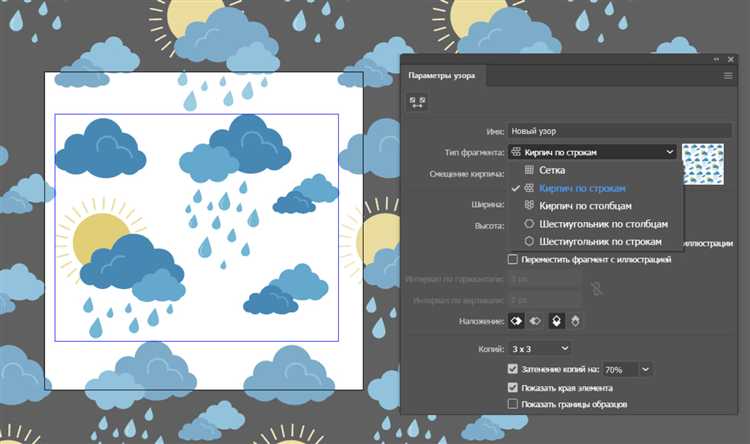Screen dimensions: 750x444
Task: Expand the 'Копий' 3 x 3 dropdown
Action: point(540,349)
